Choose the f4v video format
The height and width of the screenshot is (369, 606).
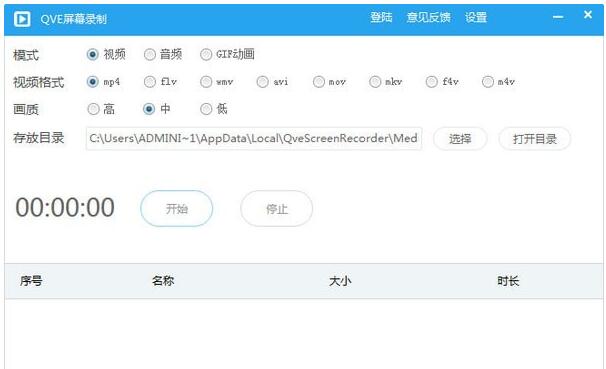pos(432,82)
